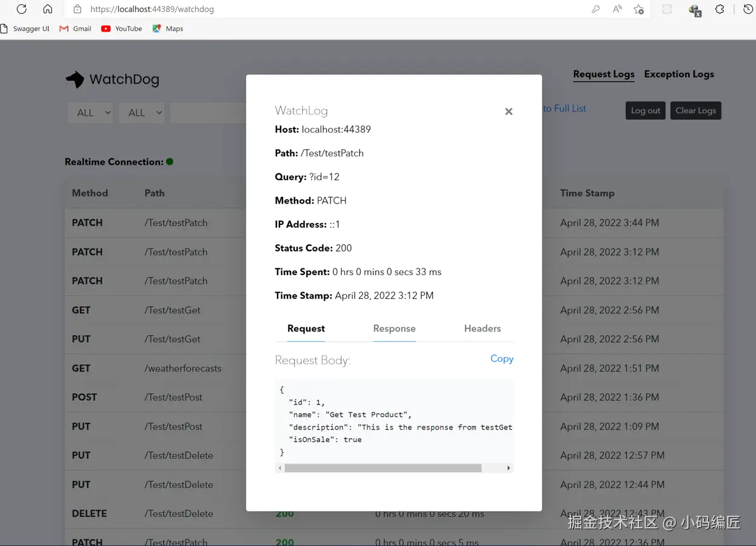Click the WatchDog dog logo
Screen dimensions: 756x546
pos(75,79)
